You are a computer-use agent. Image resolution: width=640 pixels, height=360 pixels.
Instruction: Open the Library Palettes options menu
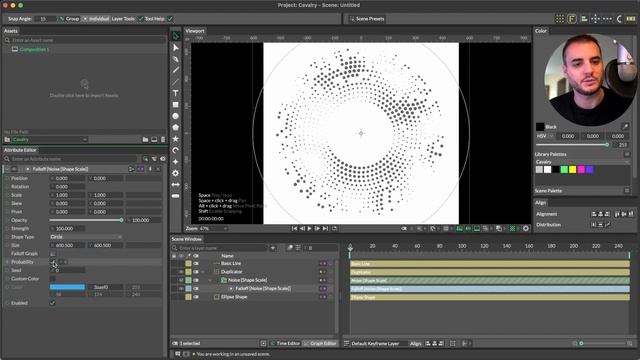pyautogui.click(x=627, y=154)
